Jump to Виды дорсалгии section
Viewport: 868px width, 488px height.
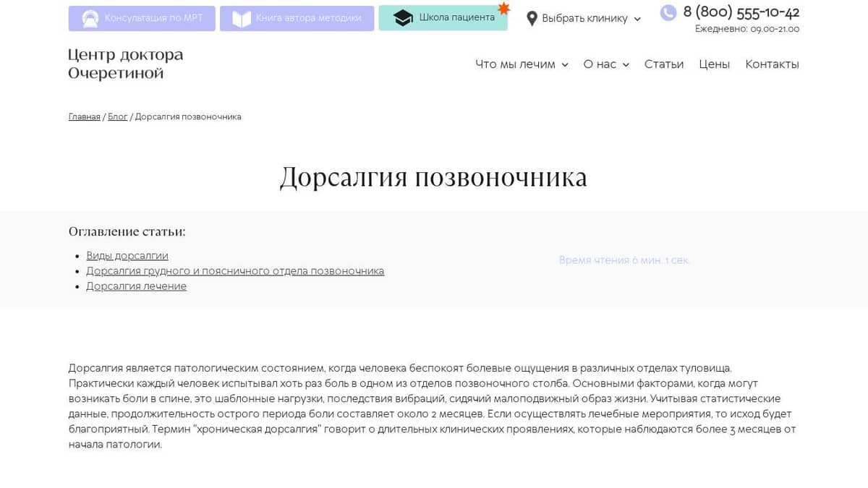[127, 256]
